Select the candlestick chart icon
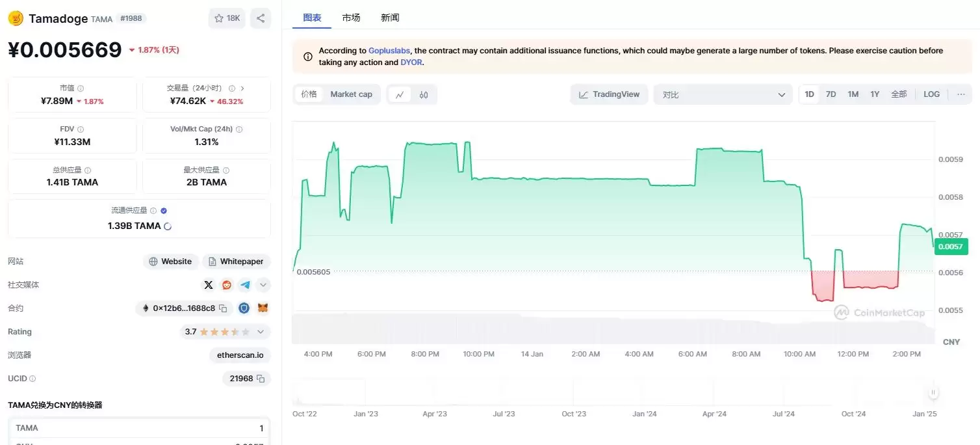Screen dimensions: 980x445 (x=424, y=94)
